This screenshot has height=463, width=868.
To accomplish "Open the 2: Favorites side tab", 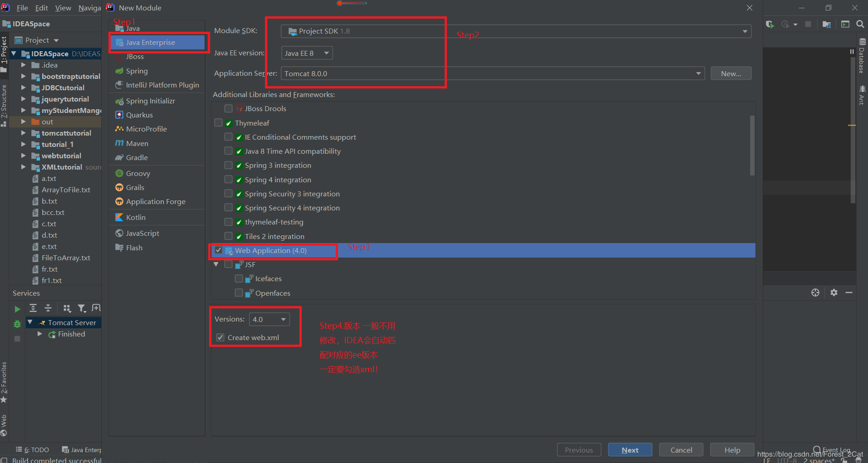I will pyautogui.click(x=4, y=382).
